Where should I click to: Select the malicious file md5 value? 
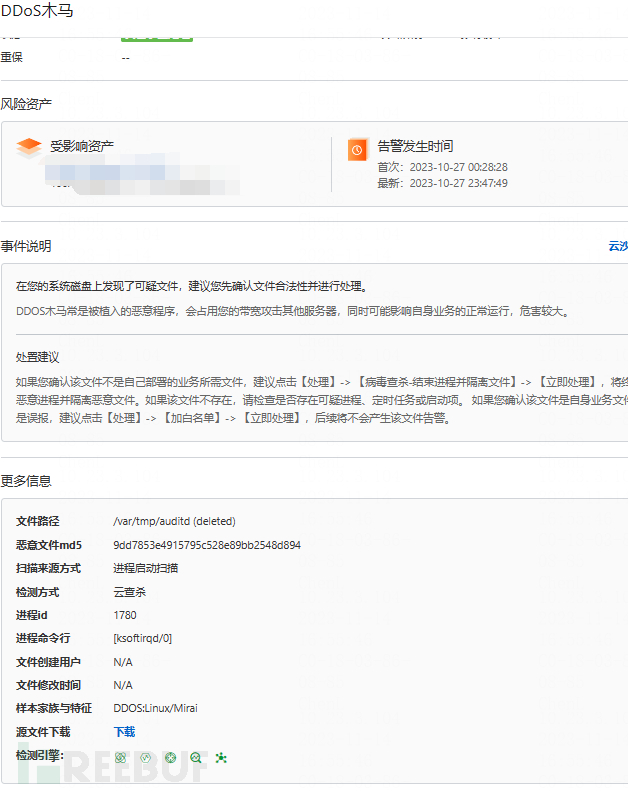click(x=207, y=545)
